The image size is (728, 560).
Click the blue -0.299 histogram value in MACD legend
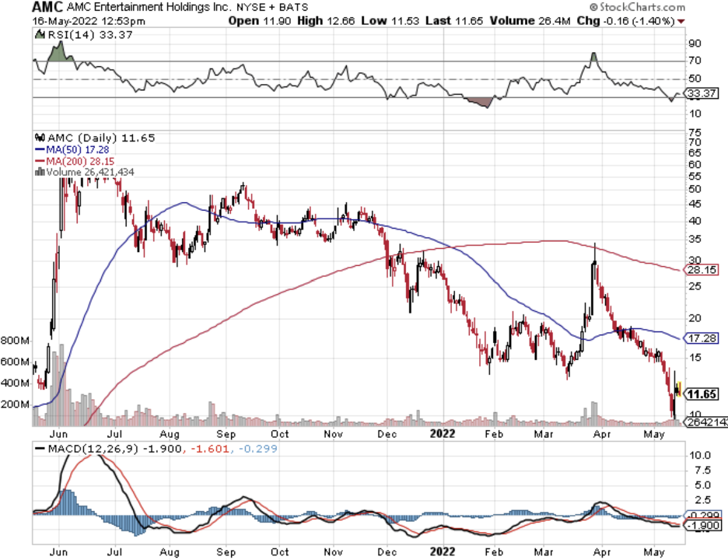point(258,449)
